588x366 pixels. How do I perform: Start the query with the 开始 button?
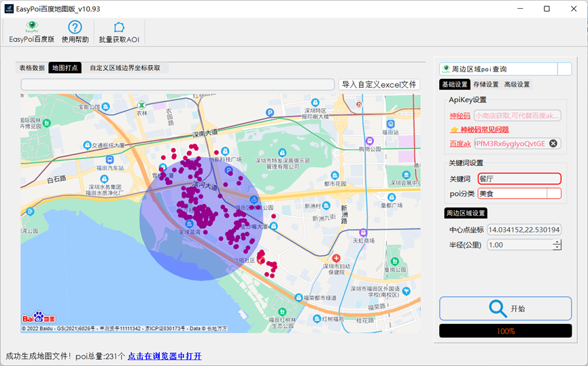[x=506, y=309]
